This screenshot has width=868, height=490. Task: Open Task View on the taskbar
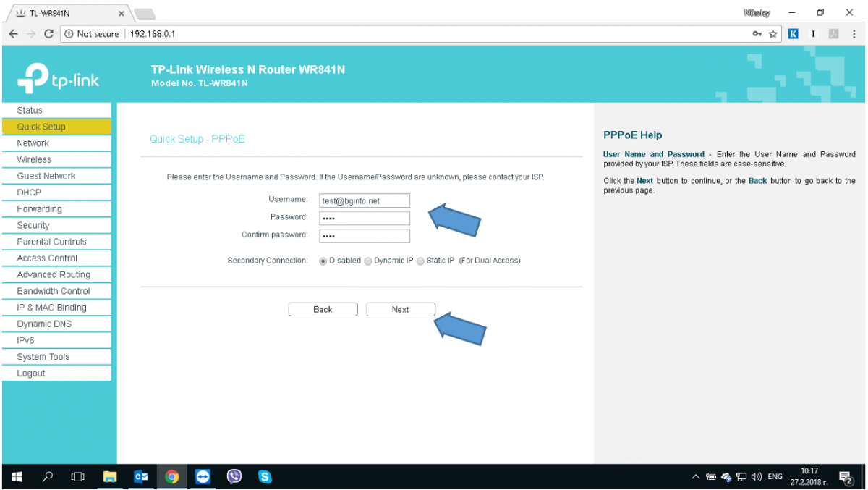click(77, 477)
